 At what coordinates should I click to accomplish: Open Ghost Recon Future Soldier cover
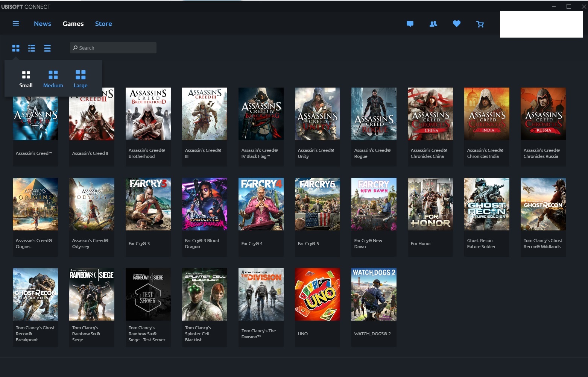pos(487,204)
